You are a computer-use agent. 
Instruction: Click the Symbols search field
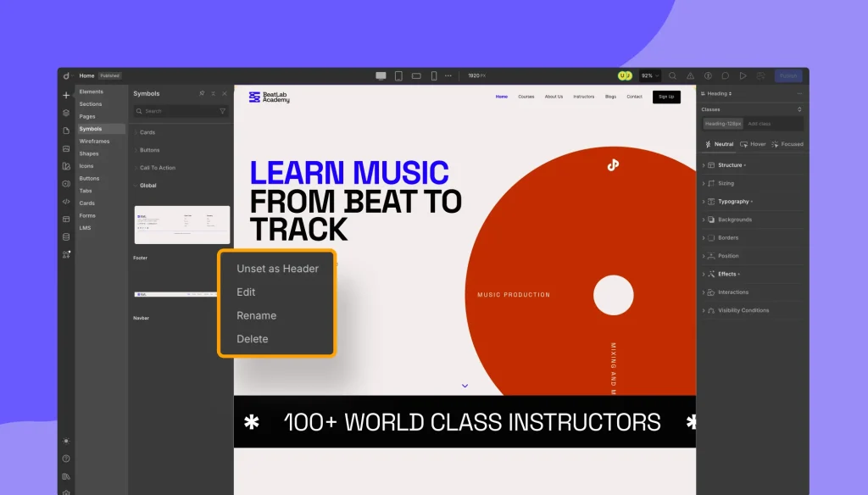178,111
